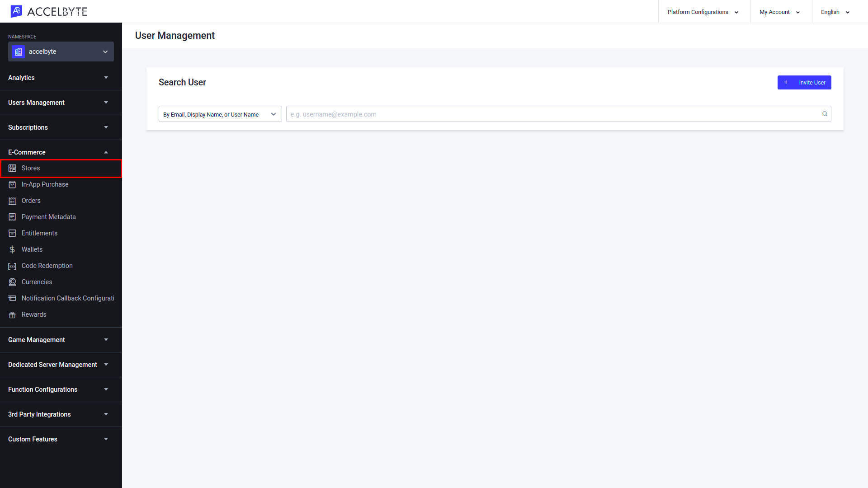The image size is (868, 488).
Task: Click the Stores icon in E-Commerce
Action: pyautogui.click(x=12, y=168)
